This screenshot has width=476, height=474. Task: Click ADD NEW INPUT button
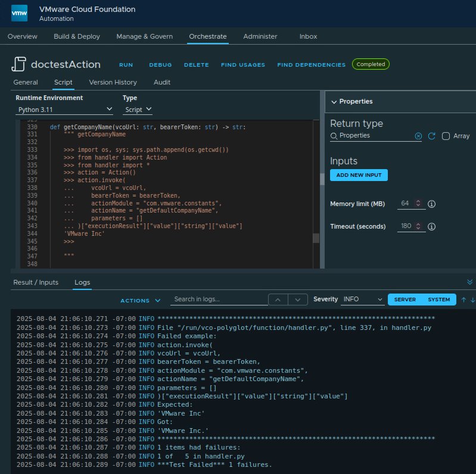click(359, 175)
